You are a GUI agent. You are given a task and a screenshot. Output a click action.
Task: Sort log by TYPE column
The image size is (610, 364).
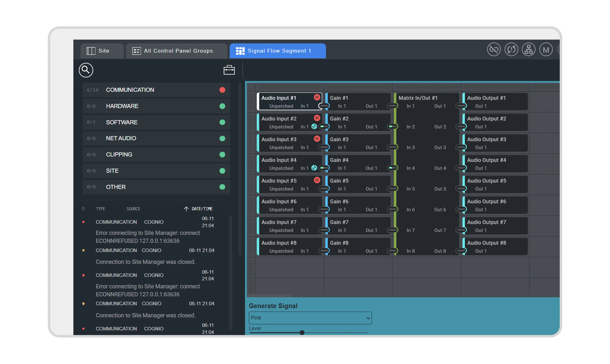click(100, 209)
